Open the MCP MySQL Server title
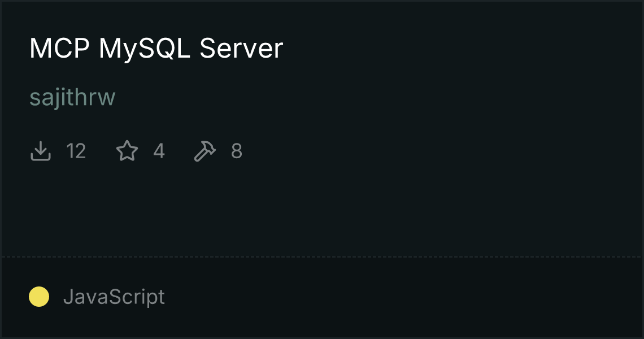This screenshot has width=644, height=339. (x=156, y=49)
